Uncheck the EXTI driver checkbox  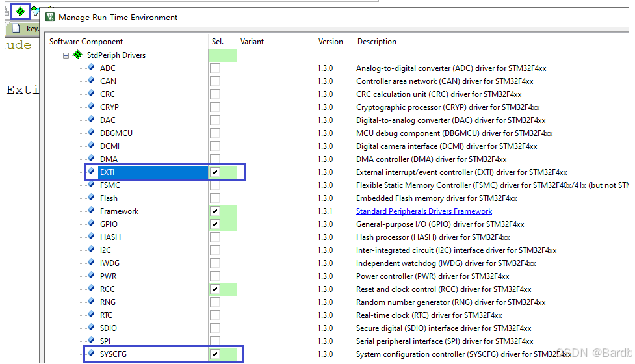[x=215, y=172]
